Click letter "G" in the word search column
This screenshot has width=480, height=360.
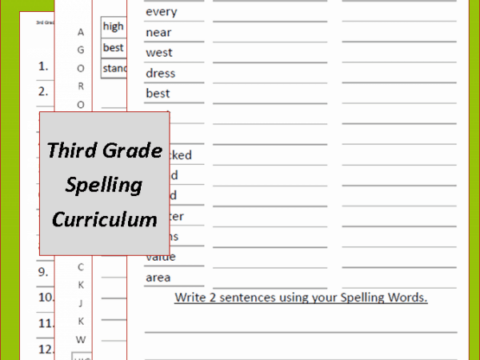pos(81,50)
